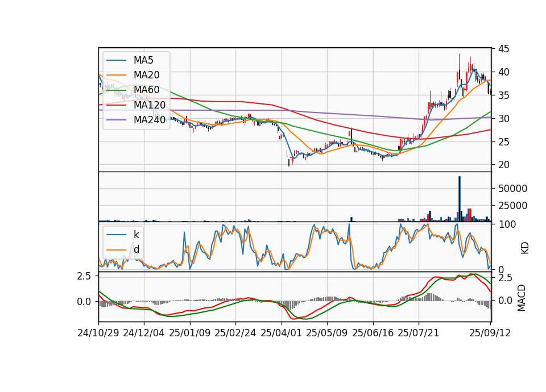Image resolution: width=546 pixels, height=392 pixels.
Task: Click the KD axis title
Action: coord(525,248)
